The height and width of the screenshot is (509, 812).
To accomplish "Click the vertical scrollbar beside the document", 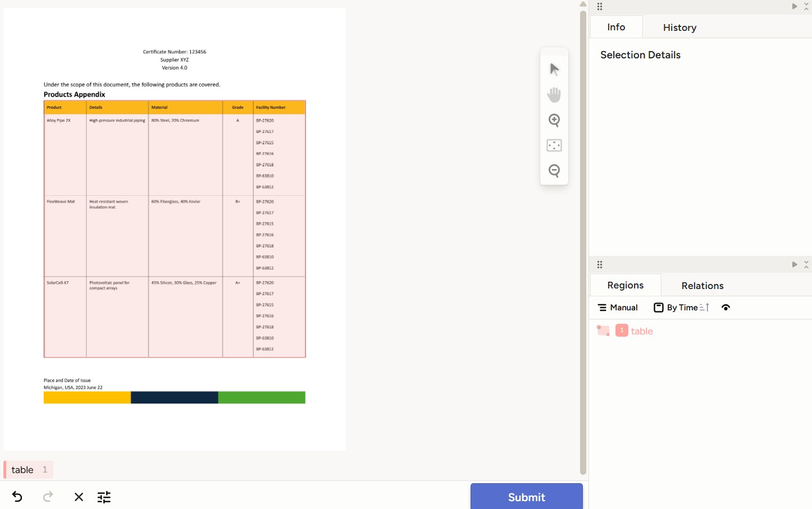I will [x=583, y=241].
